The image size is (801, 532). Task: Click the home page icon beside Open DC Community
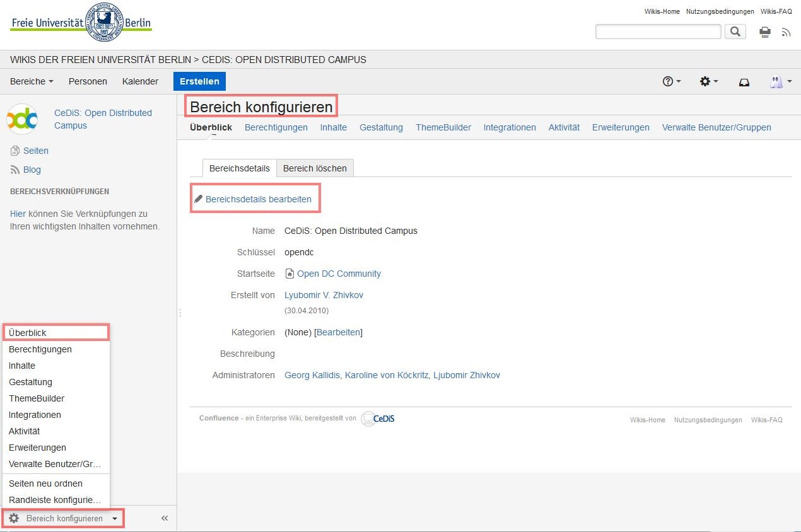click(x=289, y=274)
